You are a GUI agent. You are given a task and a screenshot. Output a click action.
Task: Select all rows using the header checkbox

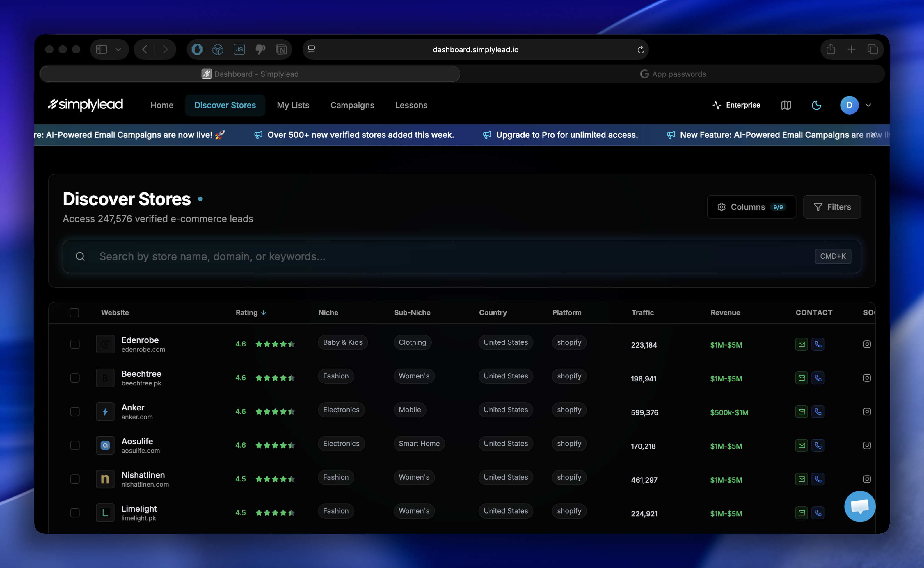click(74, 312)
